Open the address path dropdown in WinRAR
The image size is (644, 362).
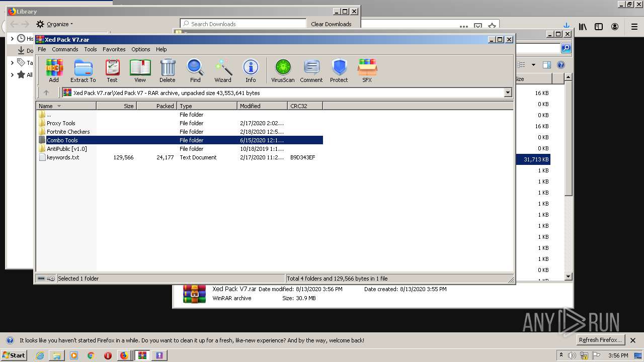coord(508,93)
